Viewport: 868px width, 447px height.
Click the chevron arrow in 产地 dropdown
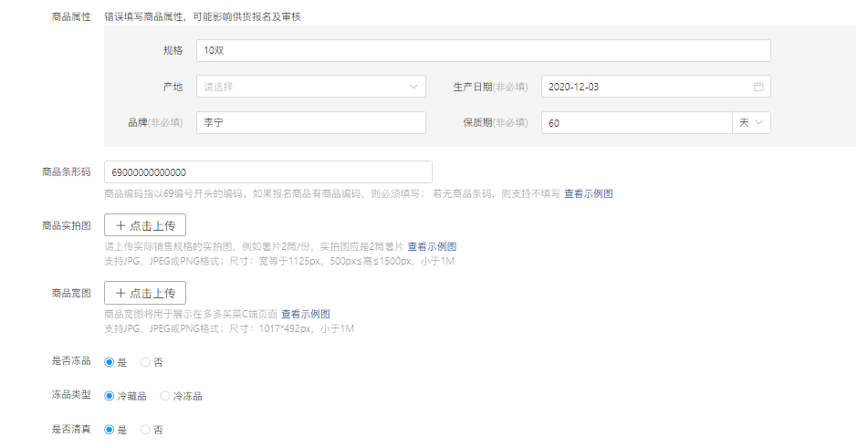(413, 87)
